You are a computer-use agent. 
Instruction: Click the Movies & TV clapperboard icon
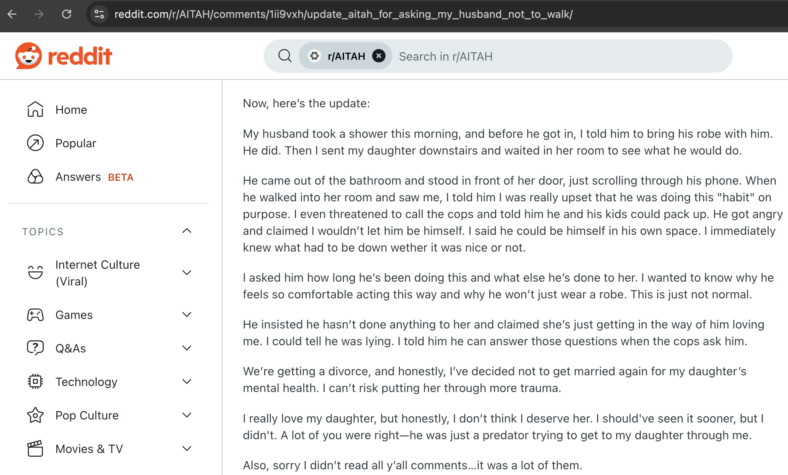35,448
